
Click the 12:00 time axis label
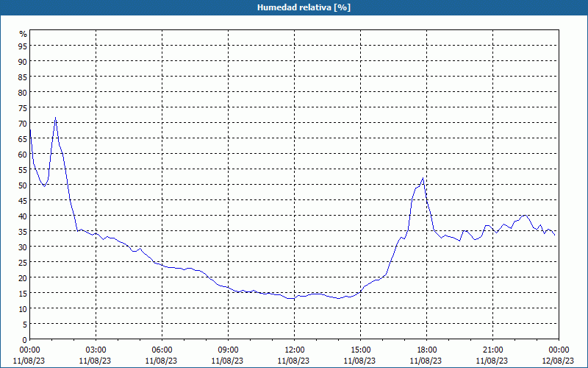pos(295,350)
